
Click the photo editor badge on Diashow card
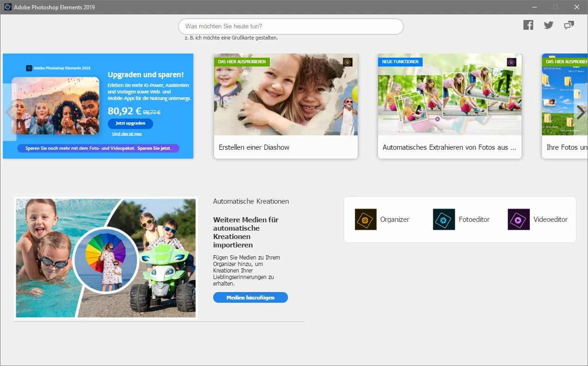[x=347, y=62]
